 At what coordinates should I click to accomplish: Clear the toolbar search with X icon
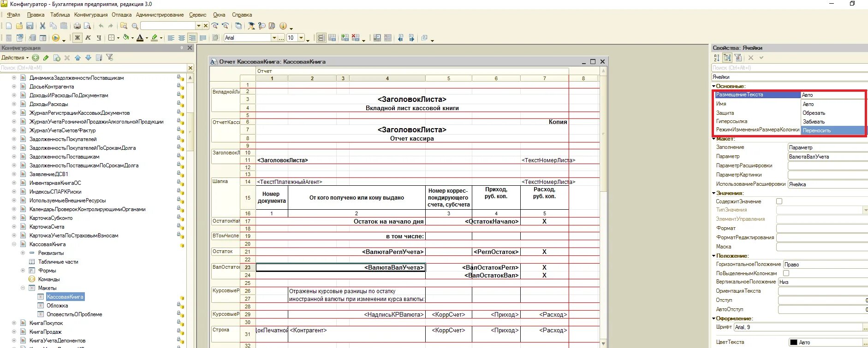206,26
